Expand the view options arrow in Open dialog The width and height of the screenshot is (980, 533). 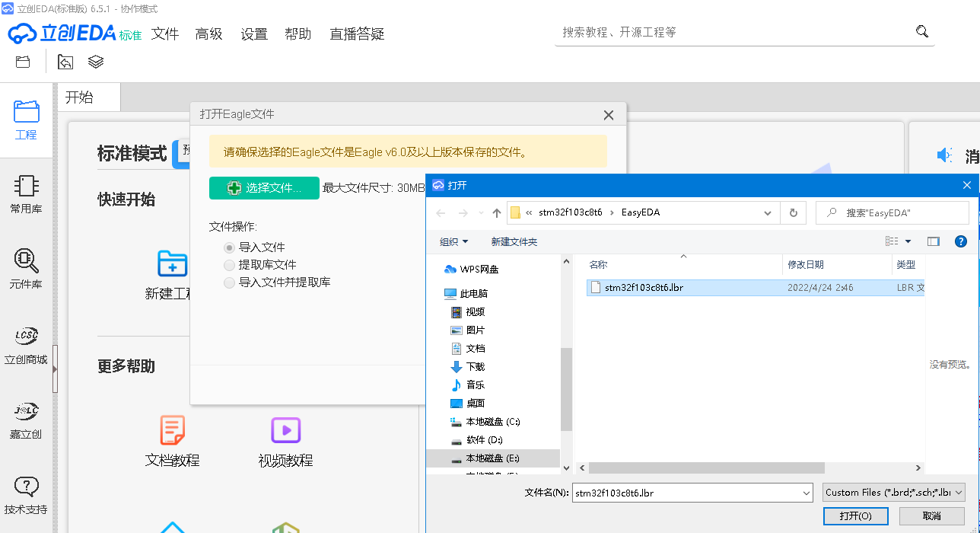click(908, 241)
